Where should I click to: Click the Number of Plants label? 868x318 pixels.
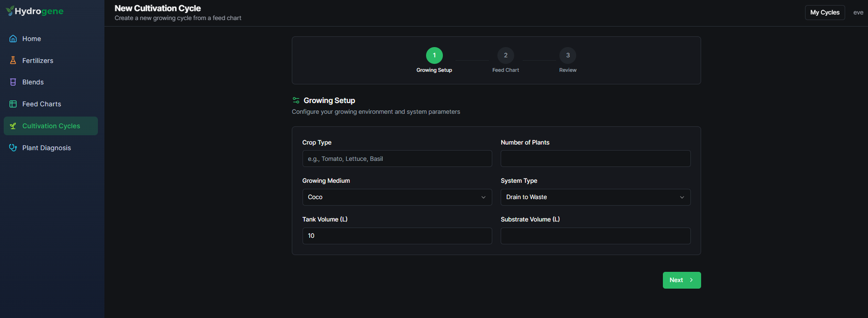pyautogui.click(x=525, y=142)
